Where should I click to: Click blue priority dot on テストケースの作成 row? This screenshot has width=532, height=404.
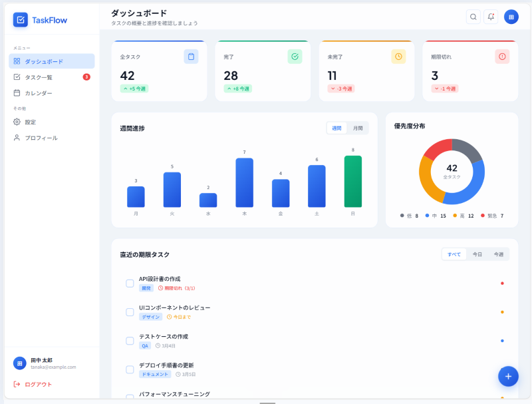[x=502, y=341]
